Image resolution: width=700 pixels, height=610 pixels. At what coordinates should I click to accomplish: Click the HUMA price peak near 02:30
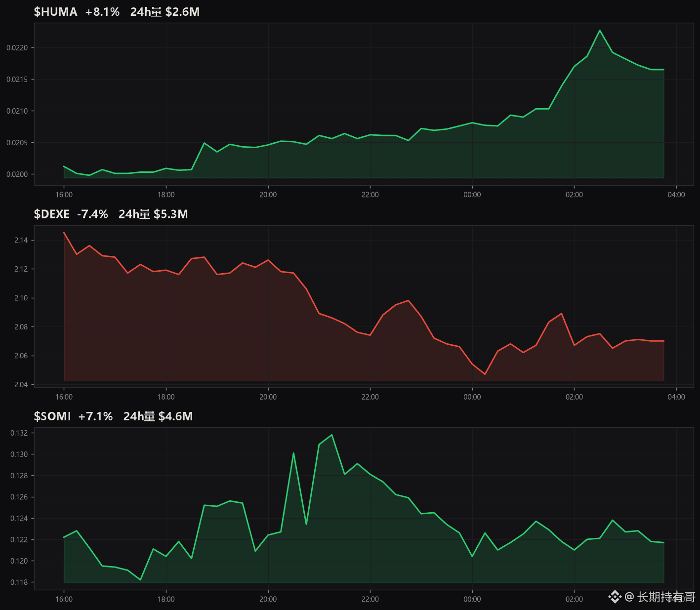(x=600, y=30)
